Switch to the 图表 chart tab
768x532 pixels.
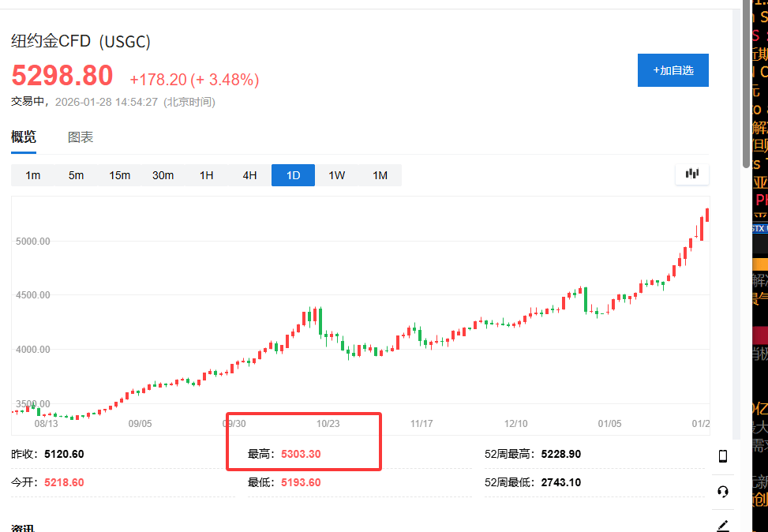tap(81, 137)
